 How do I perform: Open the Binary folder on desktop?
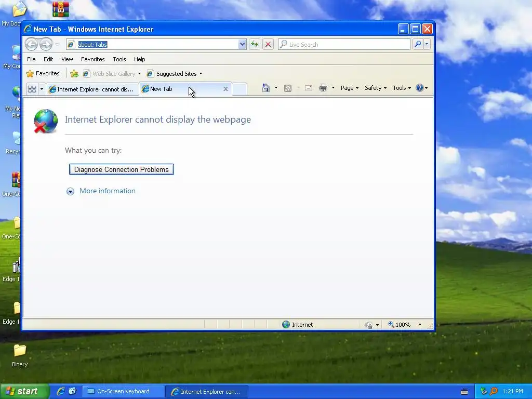20,355
